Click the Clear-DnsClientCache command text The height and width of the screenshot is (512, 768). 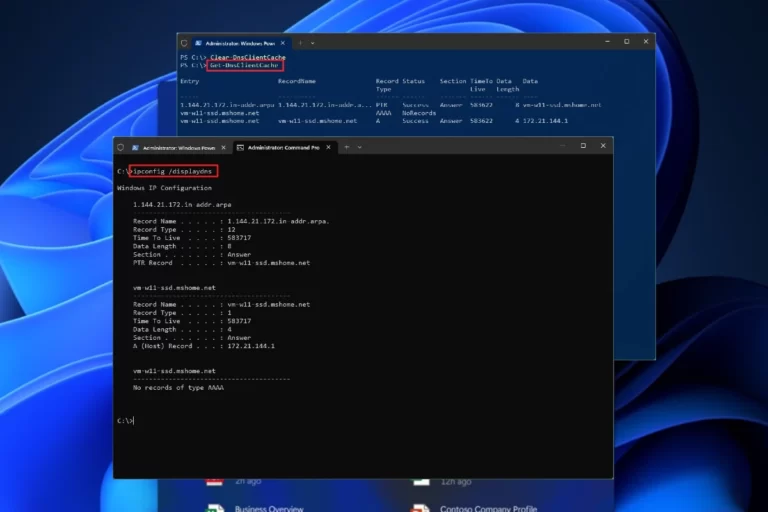click(x=248, y=57)
